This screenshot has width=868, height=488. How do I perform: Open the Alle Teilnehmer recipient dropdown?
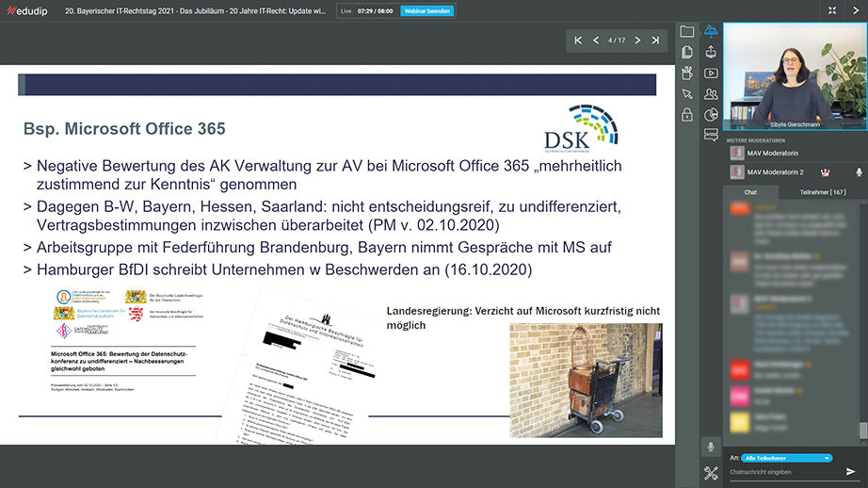pyautogui.click(x=787, y=458)
